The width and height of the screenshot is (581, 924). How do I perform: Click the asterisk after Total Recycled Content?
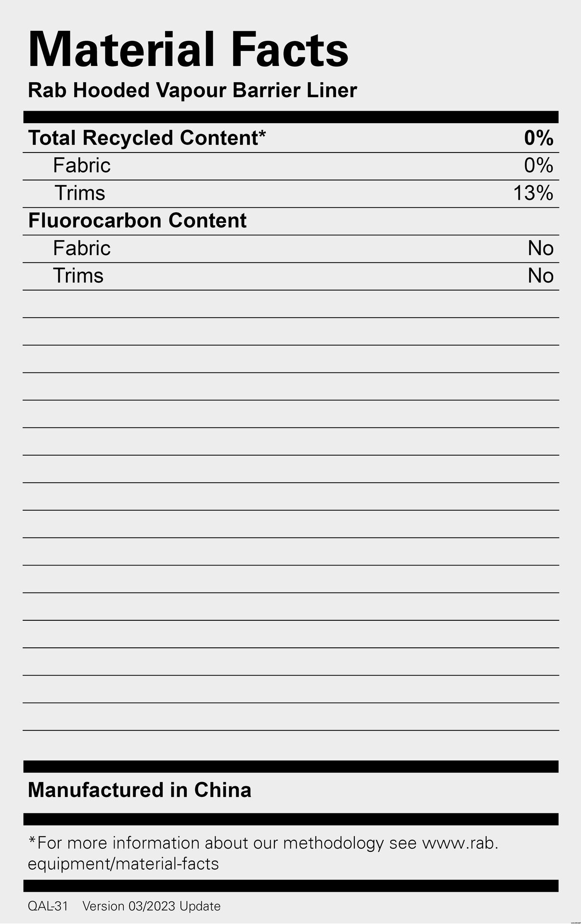pos(262,134)
